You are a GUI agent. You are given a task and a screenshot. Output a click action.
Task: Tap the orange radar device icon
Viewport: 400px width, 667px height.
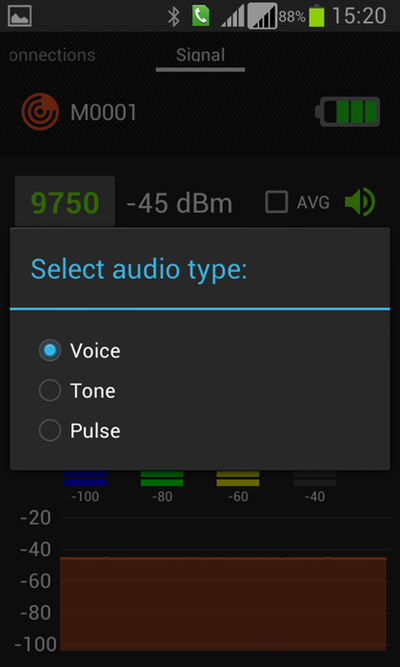[40, 111]
